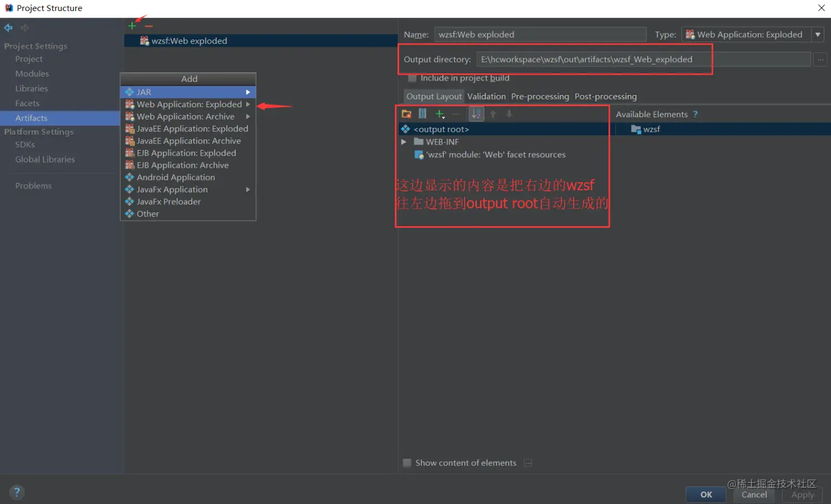Click the create directory folder icon
This screenshot has width=831, height=504.
[x=407, y=114]
